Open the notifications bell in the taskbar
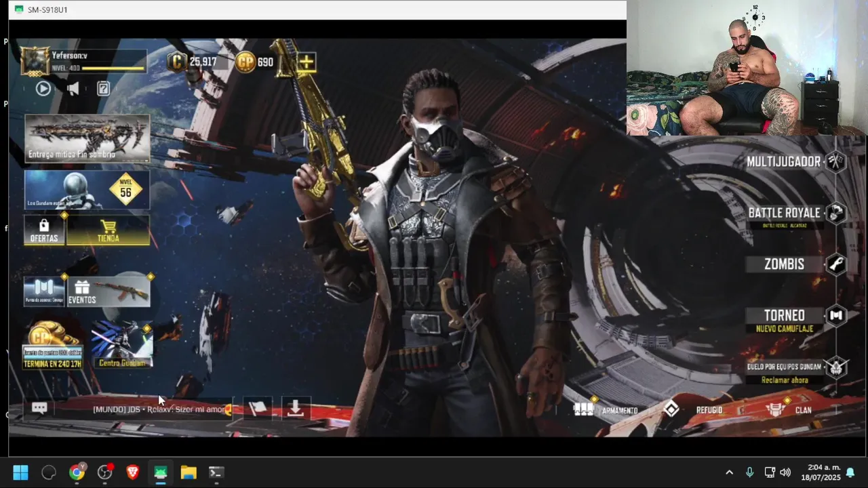This screenshot has width=868, height=488. tap(850, 472)
